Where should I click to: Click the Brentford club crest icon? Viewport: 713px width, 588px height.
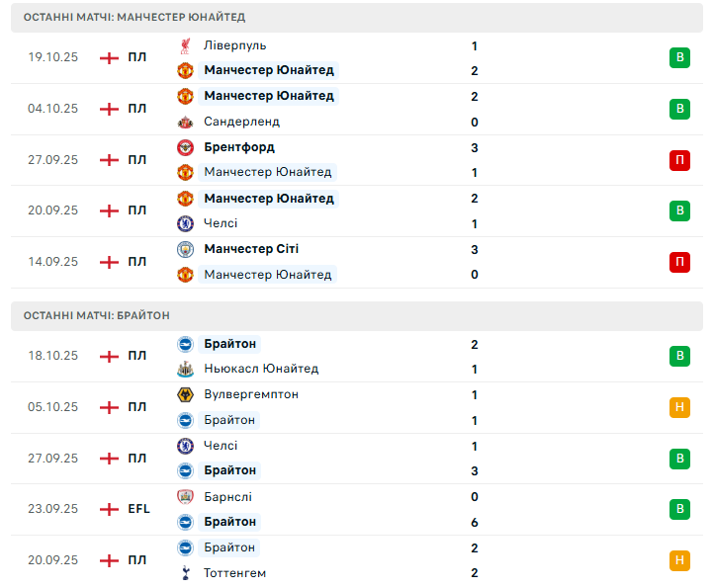pos(185,147)
